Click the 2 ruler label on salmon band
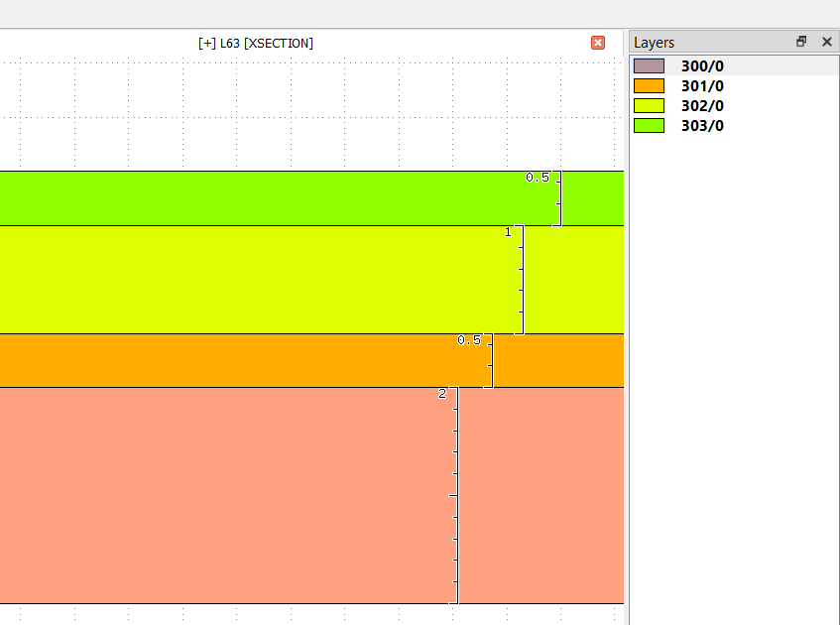Screen dimensions: 840x625 pos(442,394)
